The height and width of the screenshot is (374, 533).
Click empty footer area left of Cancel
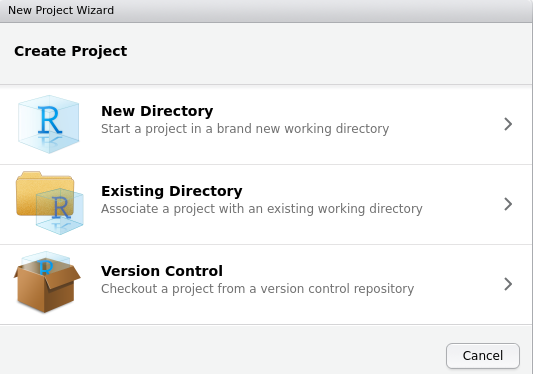(221, 350)
